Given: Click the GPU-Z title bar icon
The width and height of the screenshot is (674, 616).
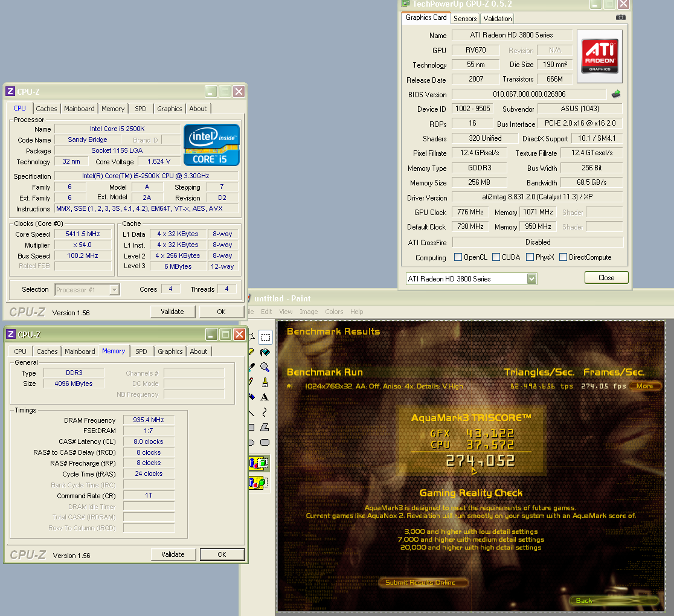Looking at the screenshot, I should click(405, 4).
